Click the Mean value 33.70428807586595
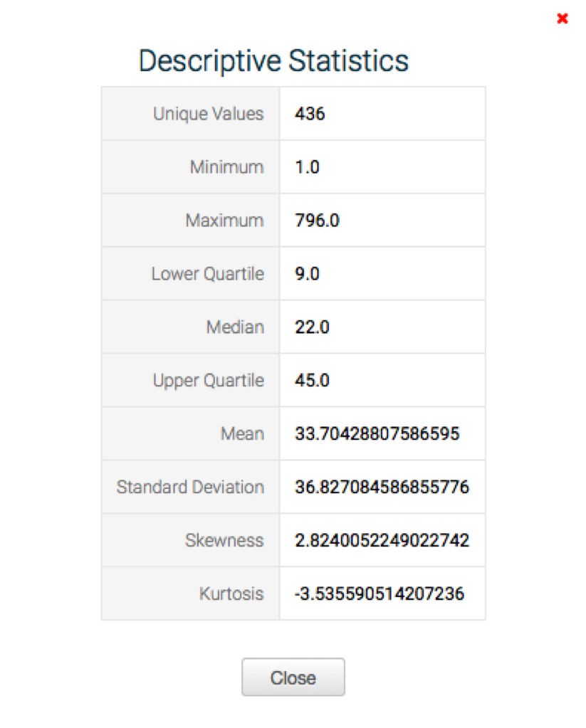 click(377, 433)
